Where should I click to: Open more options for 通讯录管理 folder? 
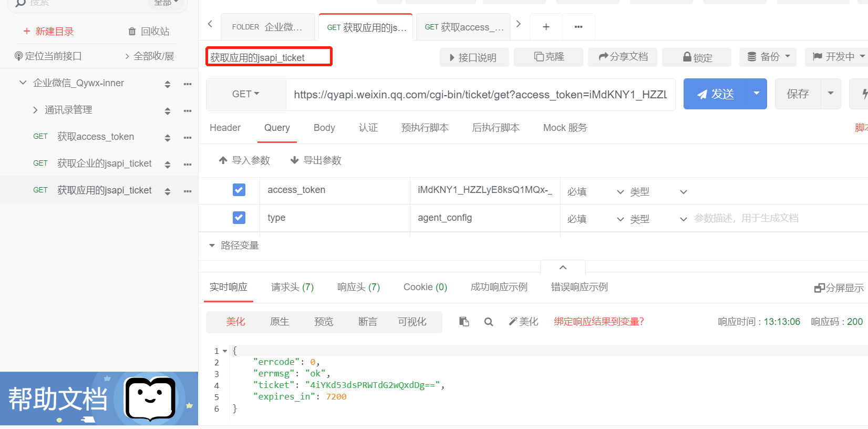pos(188,111)
